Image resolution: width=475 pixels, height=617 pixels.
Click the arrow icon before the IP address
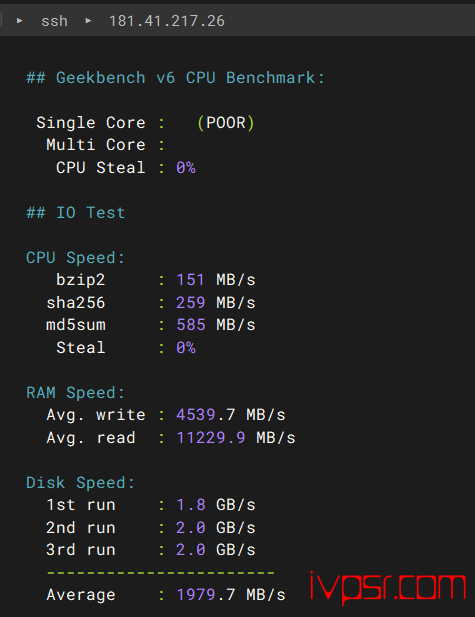pyautogui.click(x=88, y=20)
